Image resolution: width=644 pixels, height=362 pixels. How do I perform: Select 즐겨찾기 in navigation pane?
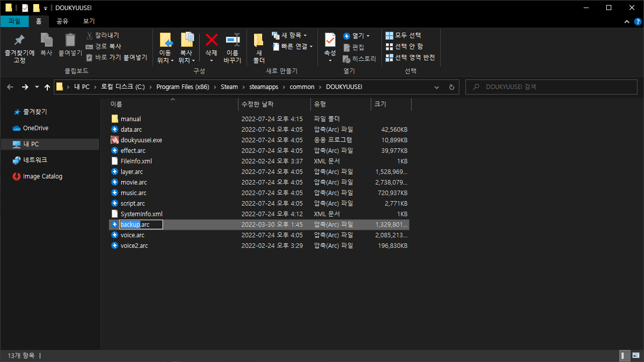click(x=35, y=112)
